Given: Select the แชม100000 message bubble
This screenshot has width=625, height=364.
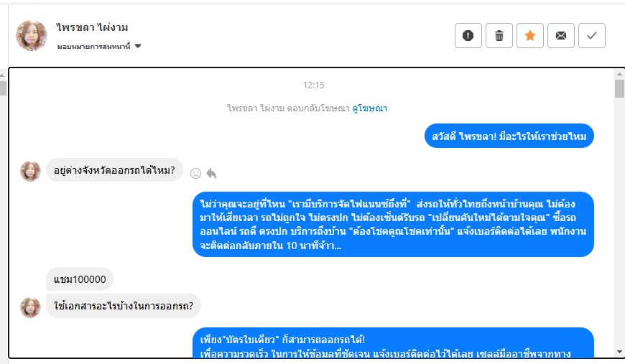Looking at the screenshot, I should point(80,279).
